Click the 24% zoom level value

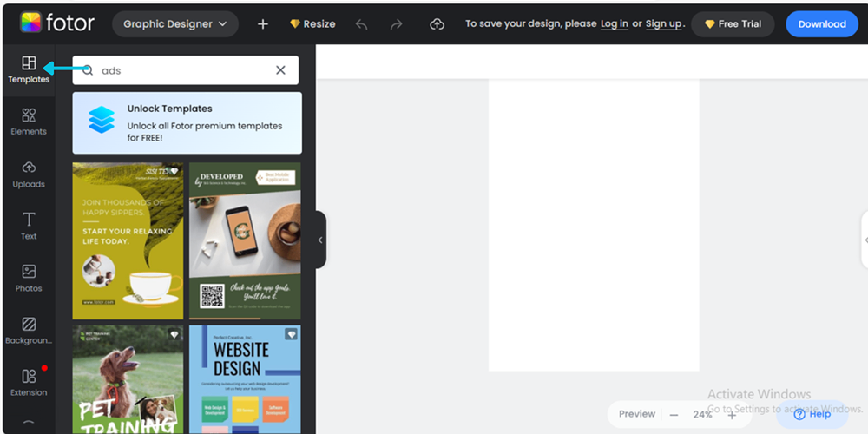(x=702, y=415)
